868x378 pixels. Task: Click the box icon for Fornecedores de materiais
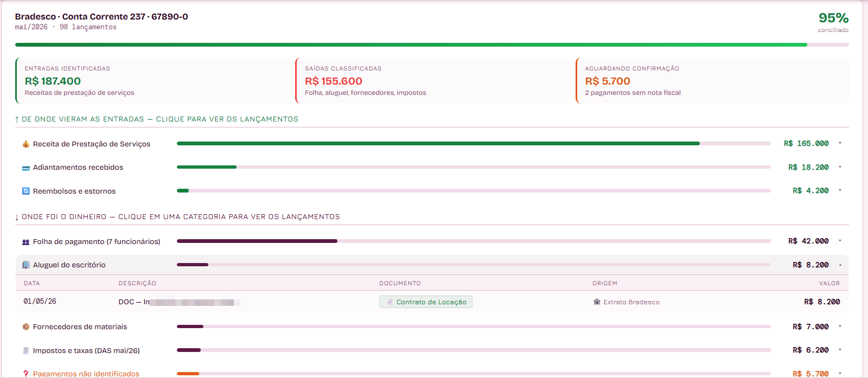tap(25, 326)
